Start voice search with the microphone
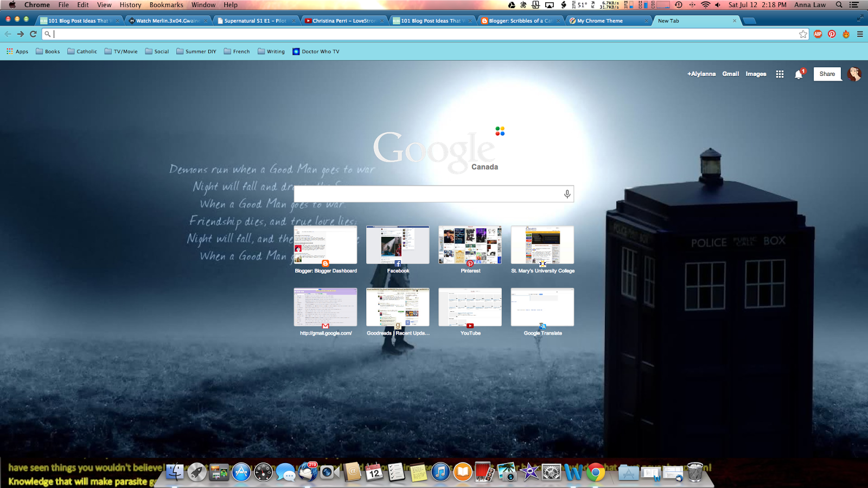 click(567, 194)
